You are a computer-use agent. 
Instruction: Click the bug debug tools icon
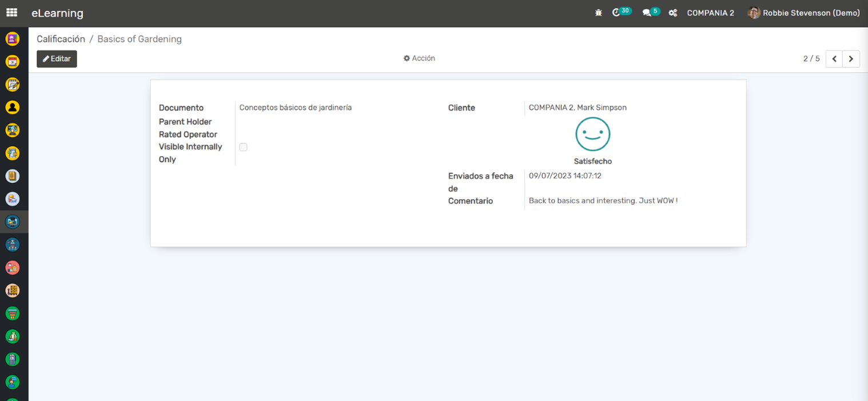[599, 13]
